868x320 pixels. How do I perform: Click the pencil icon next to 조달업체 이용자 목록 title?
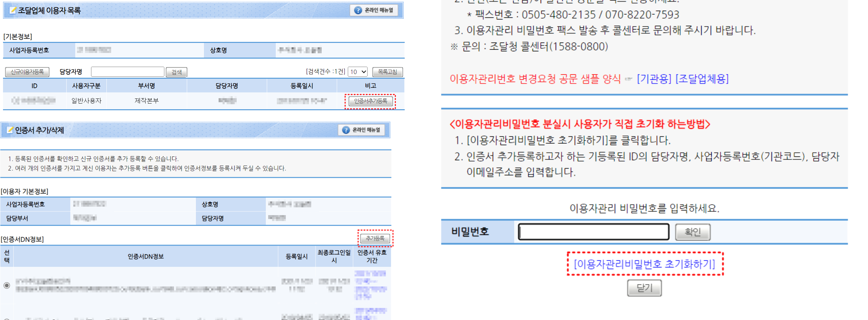pyautogui.click(x=13, y=9)
